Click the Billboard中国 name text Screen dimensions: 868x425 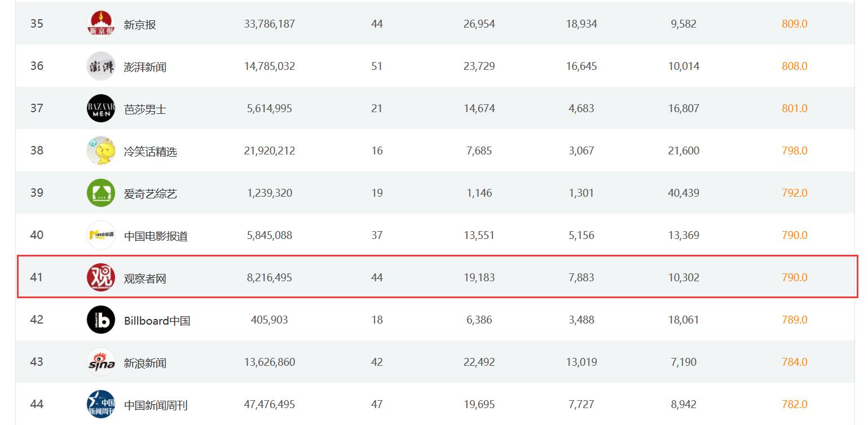[157, 321]
